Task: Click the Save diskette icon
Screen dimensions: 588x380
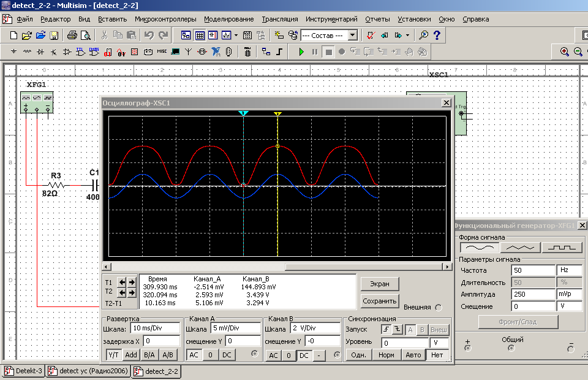Action: click(54, 35)
